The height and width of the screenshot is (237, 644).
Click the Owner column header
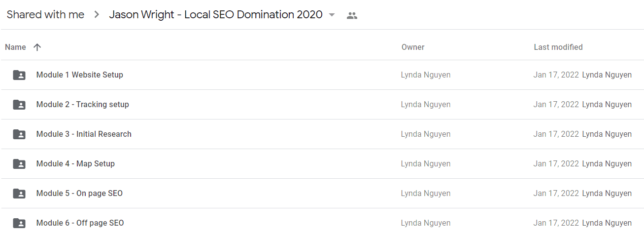click(413, 47)
